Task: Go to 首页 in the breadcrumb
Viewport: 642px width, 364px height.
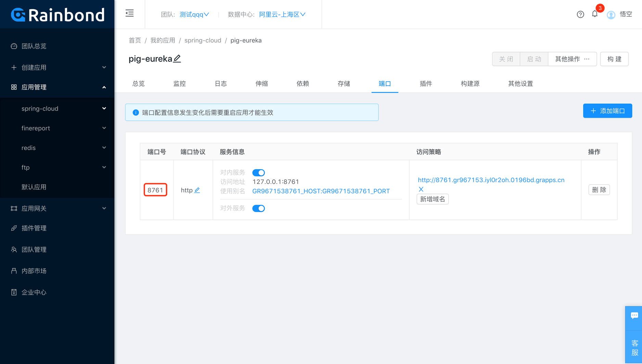Action: point(135,40)
